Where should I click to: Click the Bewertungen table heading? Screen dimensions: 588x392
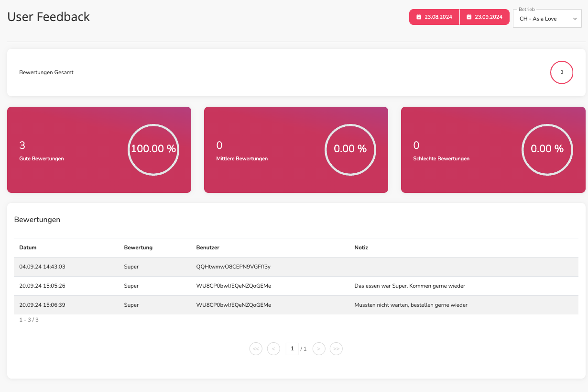pyautogui.click(x=37, y=220)
